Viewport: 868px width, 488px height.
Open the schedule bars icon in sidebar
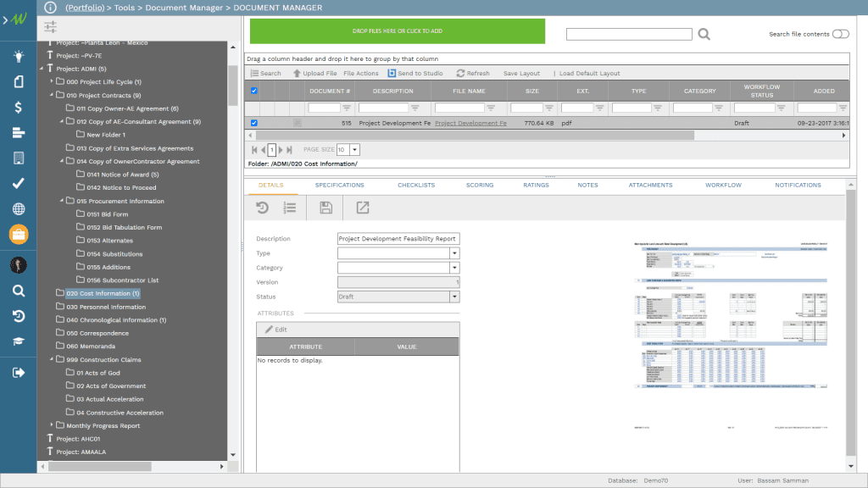pyautogui.click(x=19, y=133)
